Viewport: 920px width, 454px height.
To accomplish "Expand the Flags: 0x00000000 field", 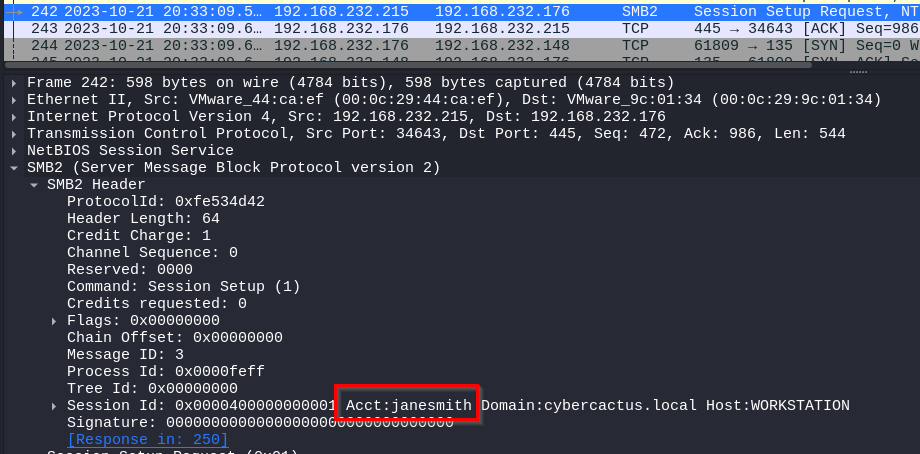I will tap(54, 320).
